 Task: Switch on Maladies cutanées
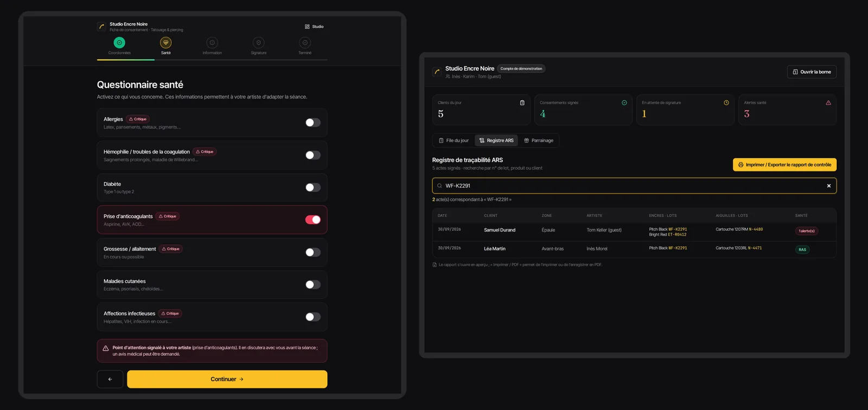313,285
